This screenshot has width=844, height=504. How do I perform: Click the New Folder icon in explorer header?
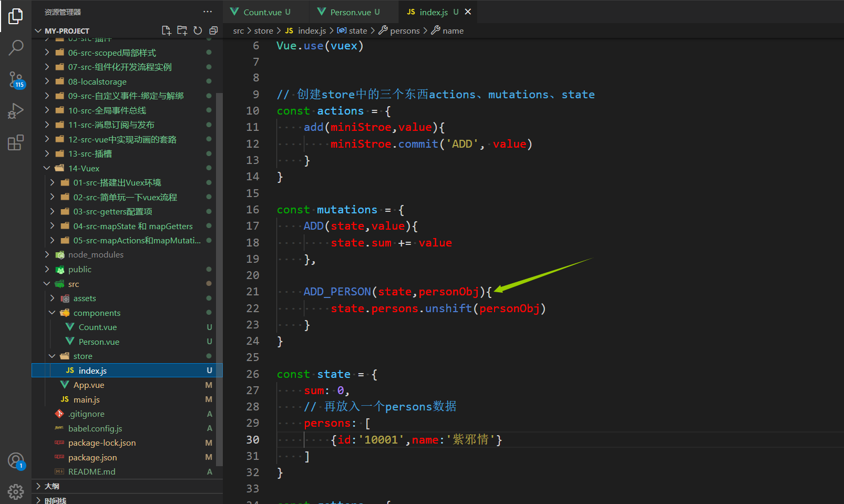182,30
